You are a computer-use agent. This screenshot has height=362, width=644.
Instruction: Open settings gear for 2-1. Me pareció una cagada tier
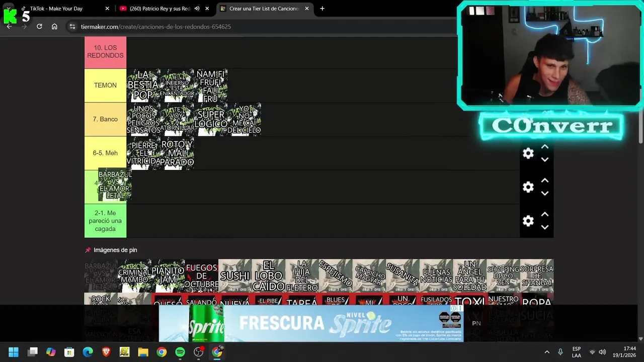click(x=528, y=221)
